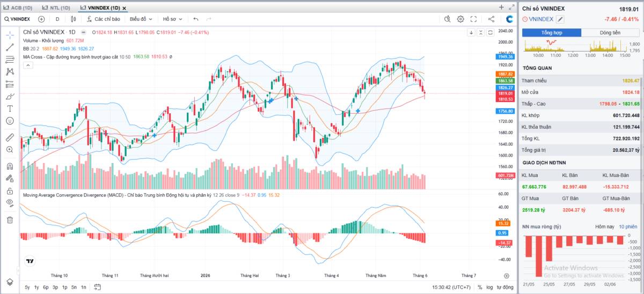Collapse the indicator legend chevron
The image size is (644, 294).
(x=28, y=65)
